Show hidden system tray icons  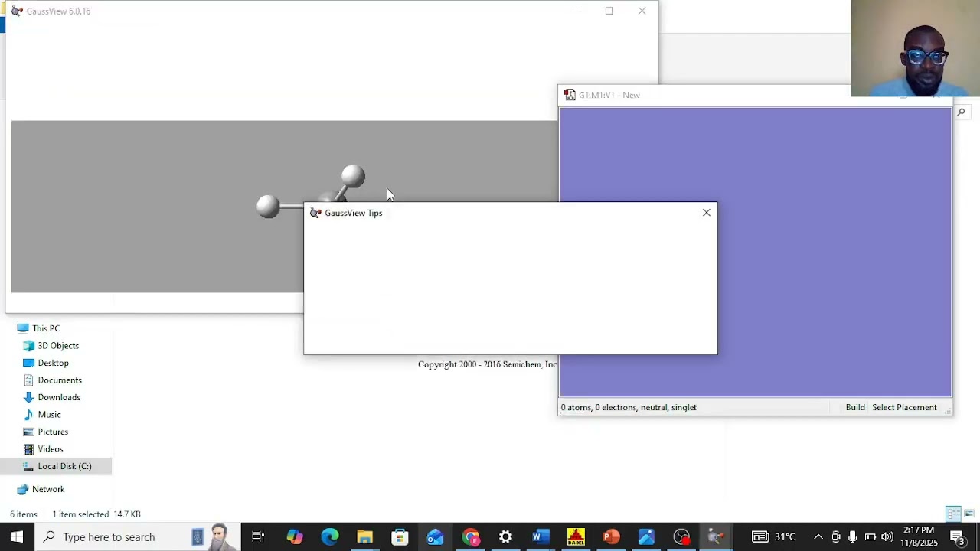(818, 536)
